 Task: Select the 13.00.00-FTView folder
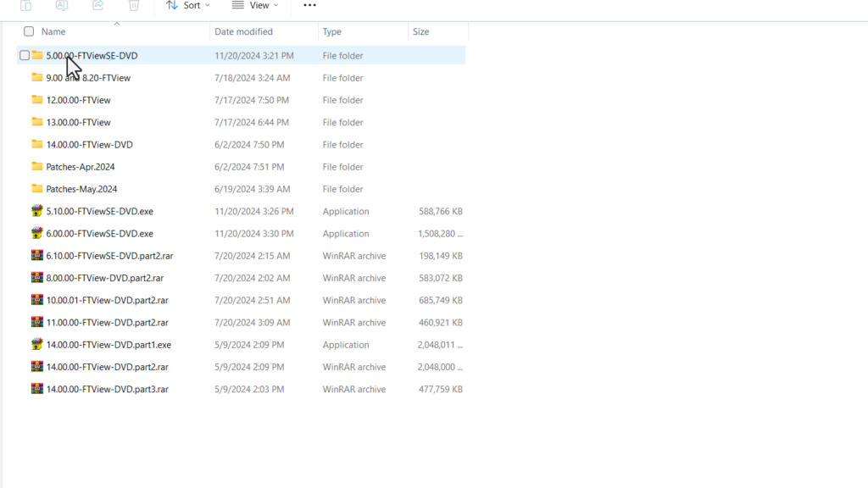point(78,122)
